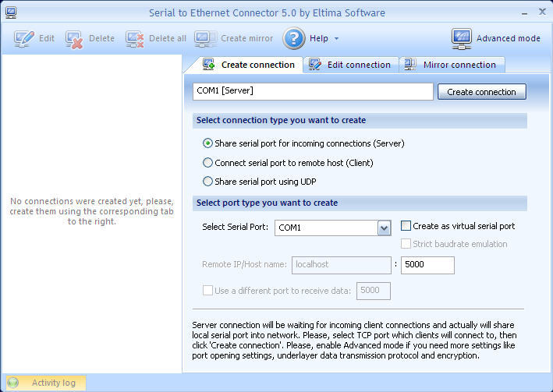Click the Create mirror toolbar label
This screenshot has height=392, width=553.
pyautogui.click(x=247, y=38)
